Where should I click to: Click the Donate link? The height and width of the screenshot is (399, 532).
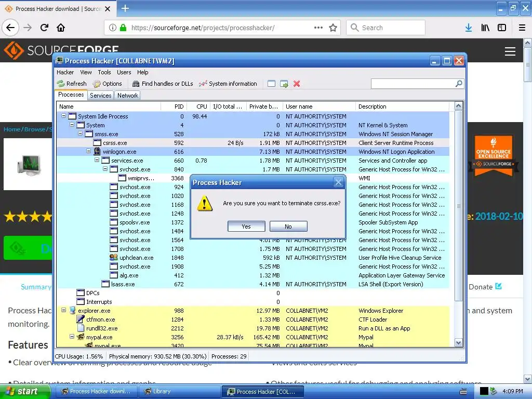[485, 287]
